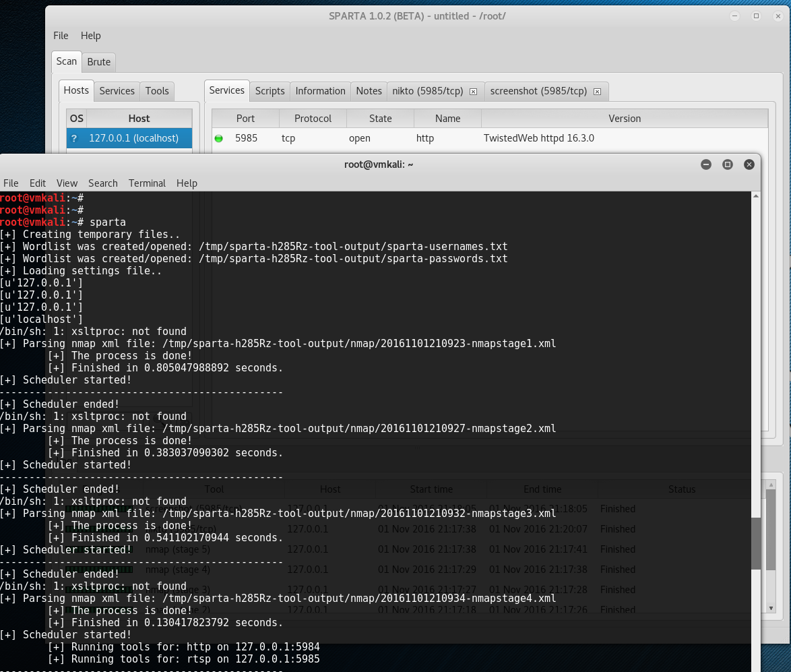Image resolution: width=791 pixels, height=672 pixels.
Task: Sort the services table by Port column
Action: coord(245,119)
